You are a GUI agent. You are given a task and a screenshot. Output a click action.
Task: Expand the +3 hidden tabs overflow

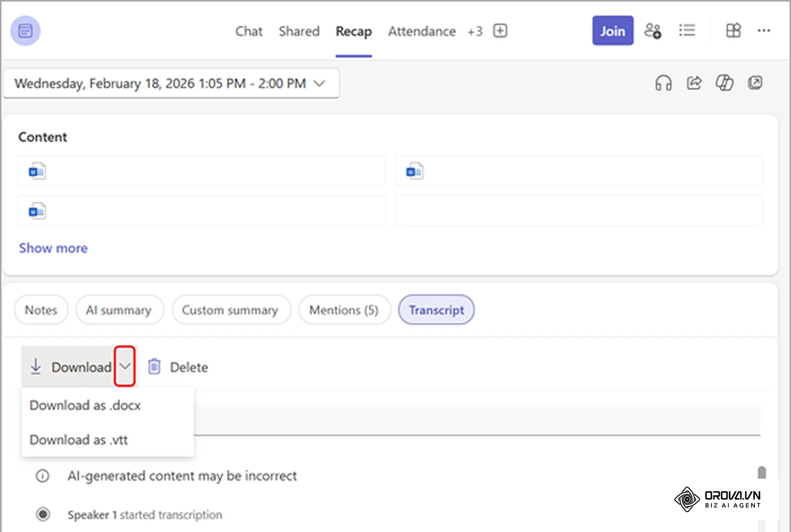click(x=475, y=32)
